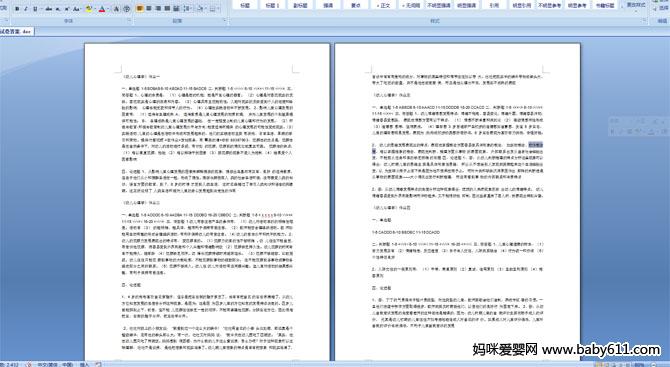Apply strikethrough formatting to text

(x=49, y=9)
